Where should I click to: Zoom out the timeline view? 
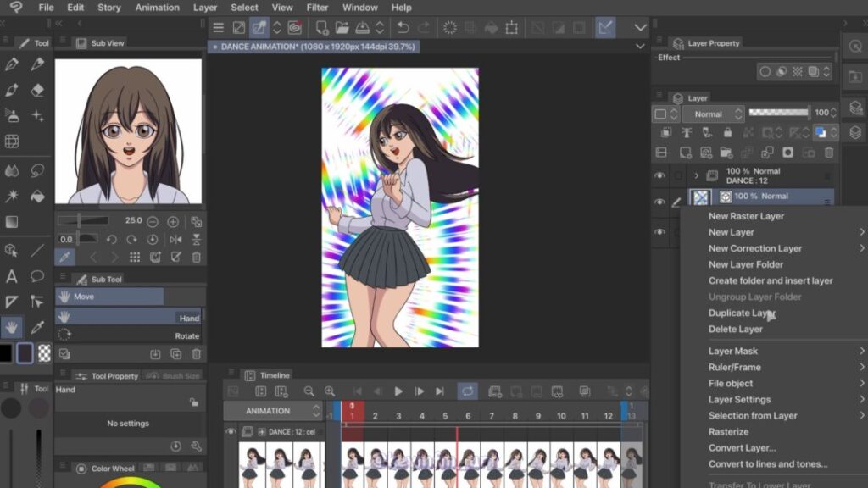click(x=309, y=391)
